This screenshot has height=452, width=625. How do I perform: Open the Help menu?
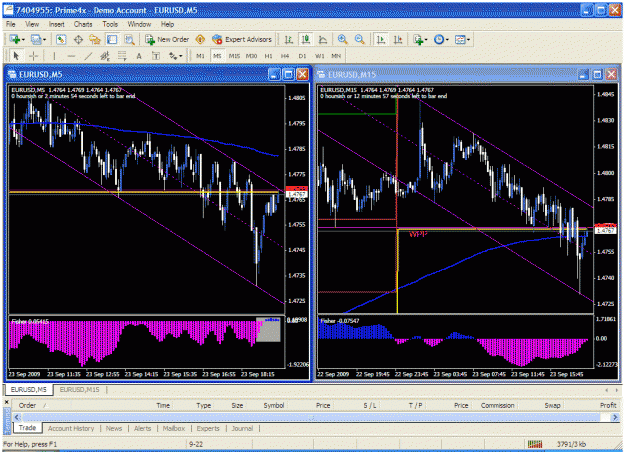[x=167, y=24]
